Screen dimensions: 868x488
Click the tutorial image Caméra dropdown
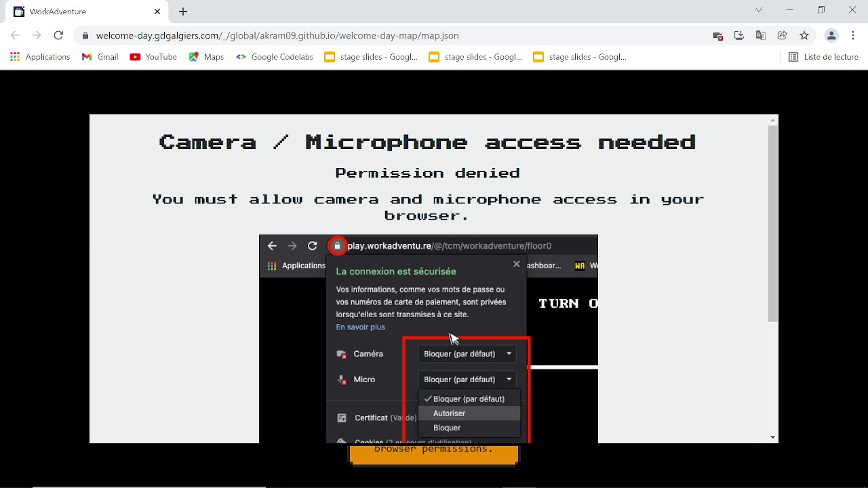pos(467,354)
